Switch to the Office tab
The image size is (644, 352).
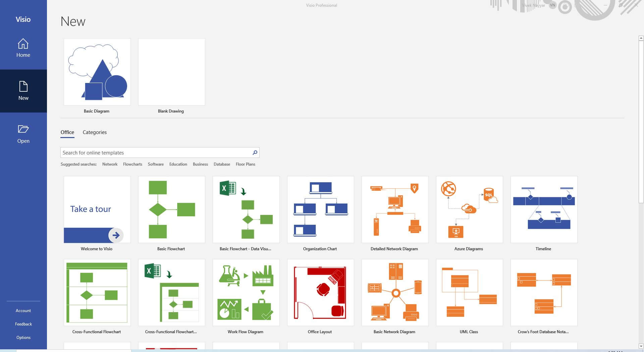click(x=67, y=132)
